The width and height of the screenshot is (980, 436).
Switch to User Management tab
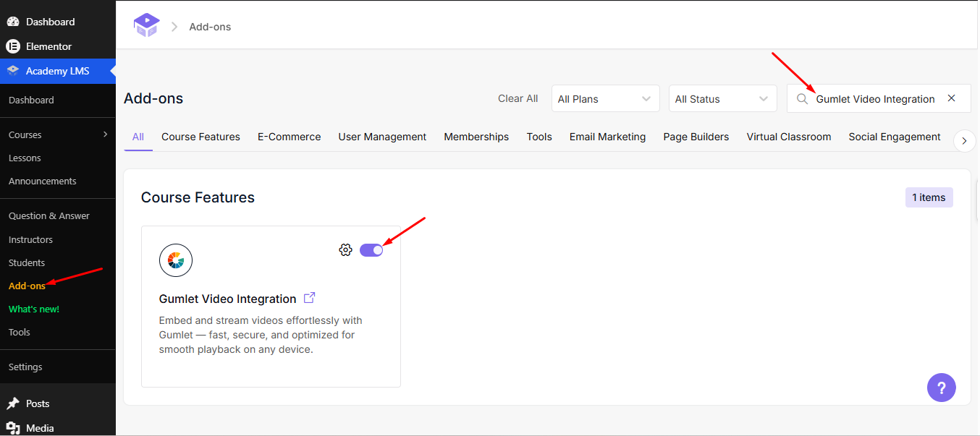pyautogui.click(x=382, y=137)
